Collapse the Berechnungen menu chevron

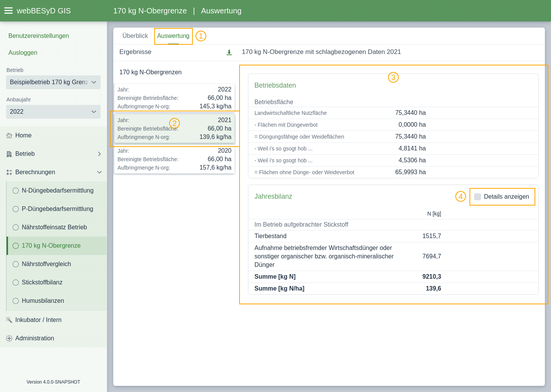99,172
